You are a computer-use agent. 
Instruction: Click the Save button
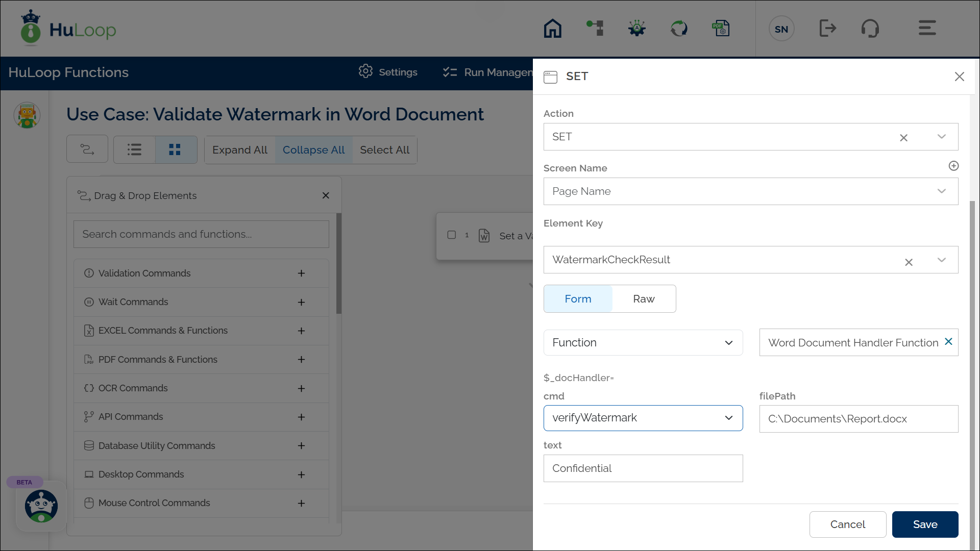click(x=924, y=524)
